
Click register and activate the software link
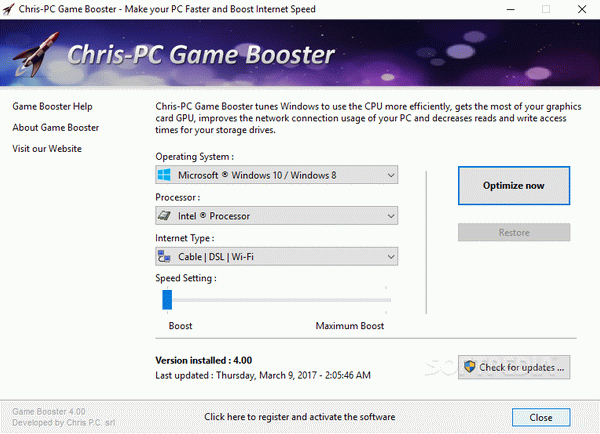(300, 417)
